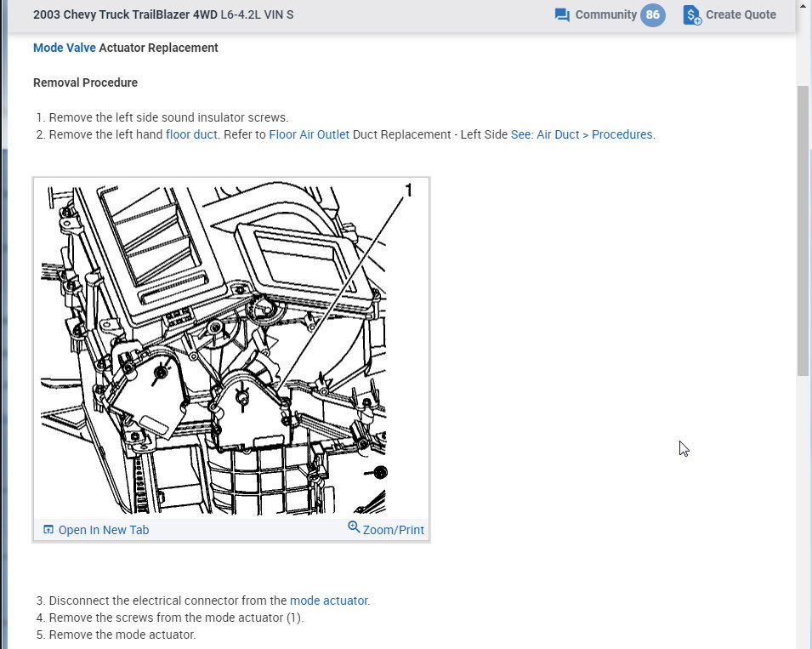Image resolution: width=812 pixels, height=649 pixels.
Task: Click the vehicle title 2003 Chevy Truck TrailBlazer 4WD
Action: [x=125, y=14]
